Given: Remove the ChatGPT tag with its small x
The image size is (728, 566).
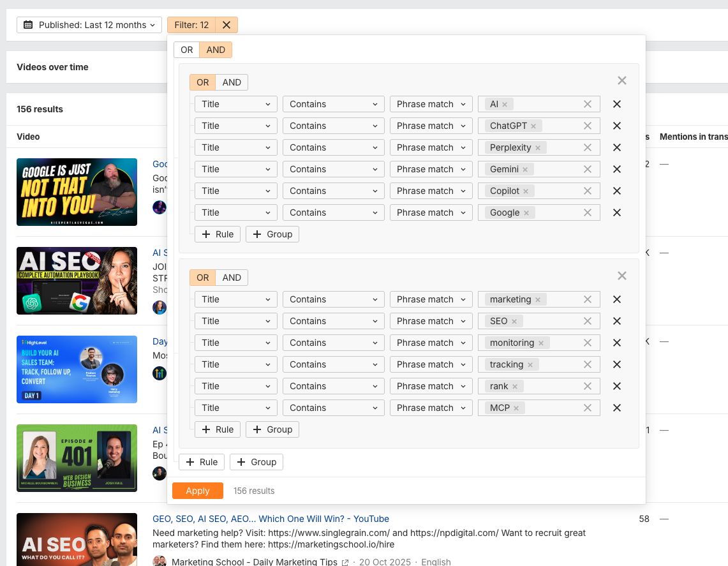Looking at the screenshot, I should (533, 126).
